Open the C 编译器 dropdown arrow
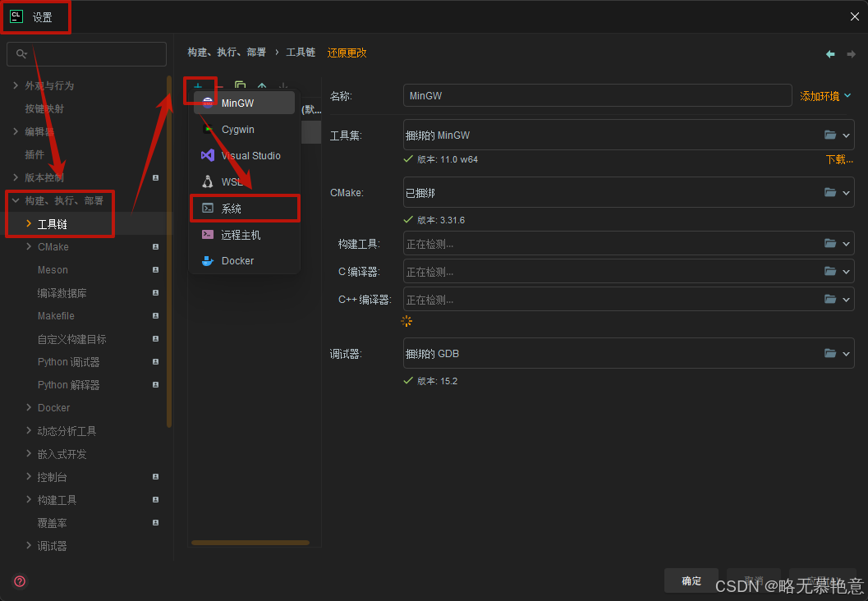868x601 pixels. click(x=846, y=273)
